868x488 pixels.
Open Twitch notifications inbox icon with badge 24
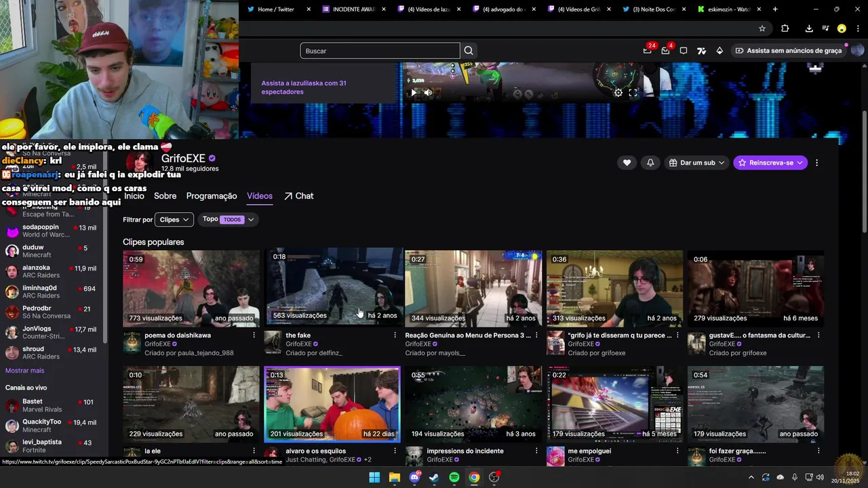[648, 50]
